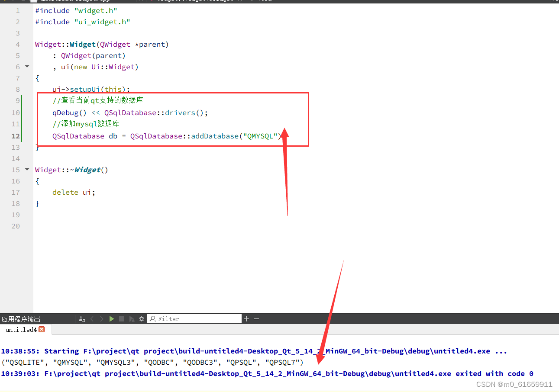Viewport: 559px width, 392px height.
Task: Focus the Filter input field
Action: (x=194, y=319)
